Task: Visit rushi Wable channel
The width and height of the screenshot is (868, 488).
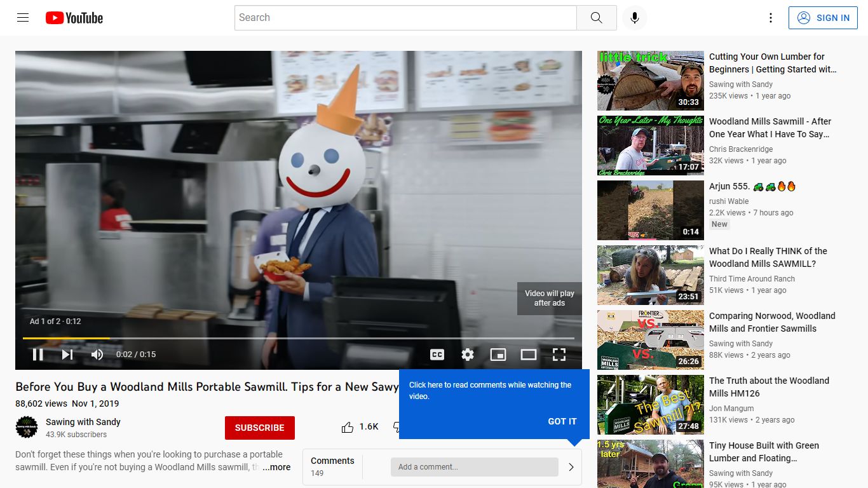Action: click(x=729, y=201)
